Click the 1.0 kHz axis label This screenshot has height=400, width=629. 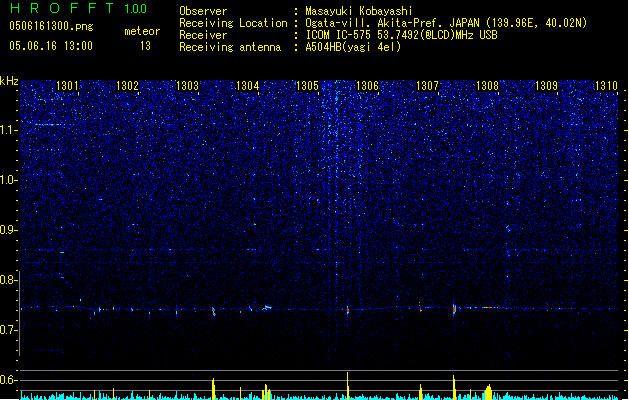(8, 180)
